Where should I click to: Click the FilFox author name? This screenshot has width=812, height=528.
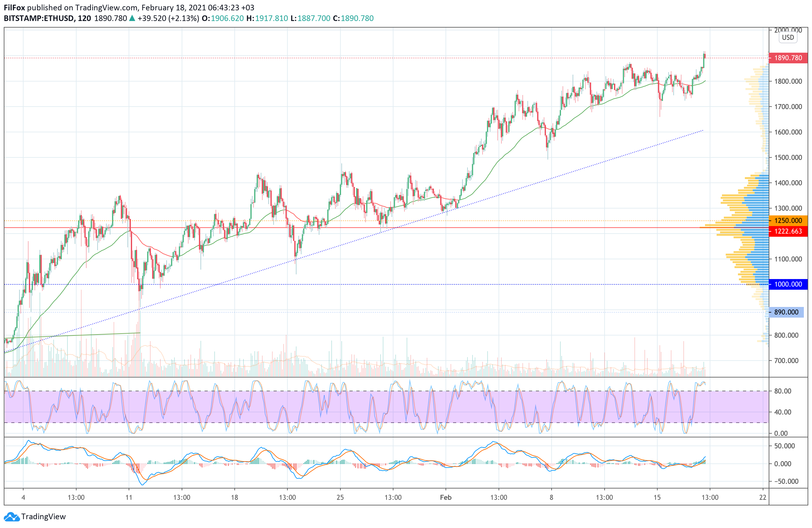click(14, 8)
